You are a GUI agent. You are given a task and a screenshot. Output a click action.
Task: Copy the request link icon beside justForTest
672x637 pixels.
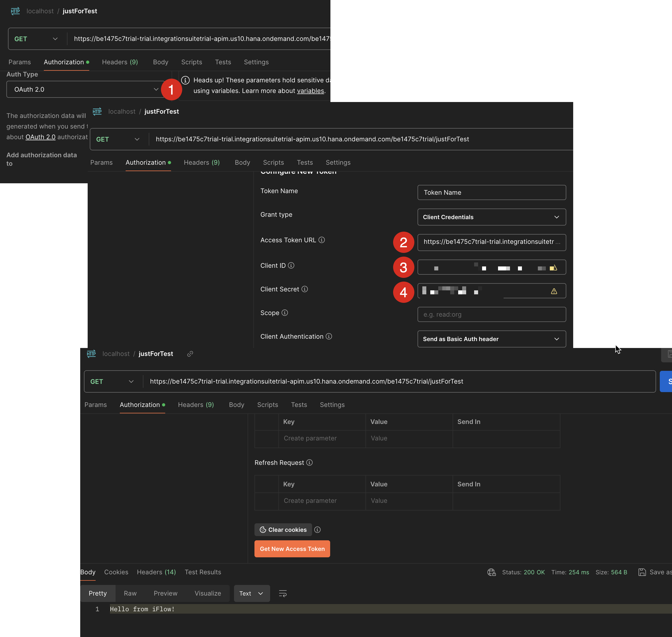[x=190, y=354]
